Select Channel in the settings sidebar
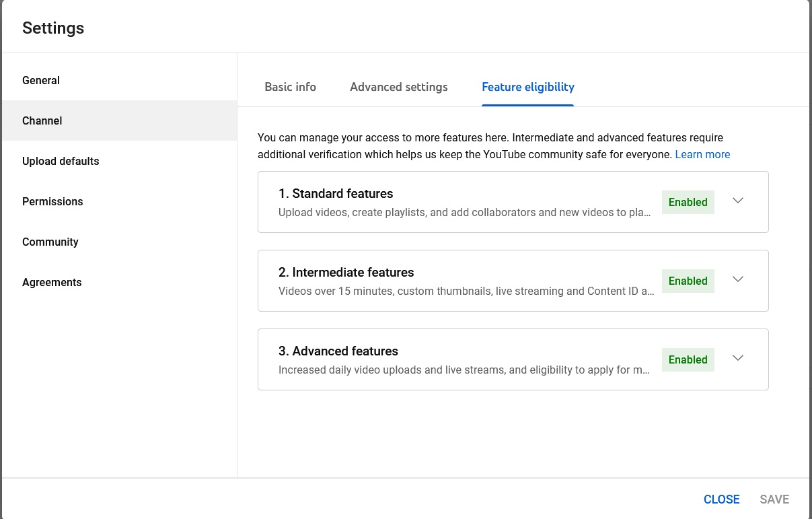The width and height of the screenshot is (812, 519). (119, 120)
